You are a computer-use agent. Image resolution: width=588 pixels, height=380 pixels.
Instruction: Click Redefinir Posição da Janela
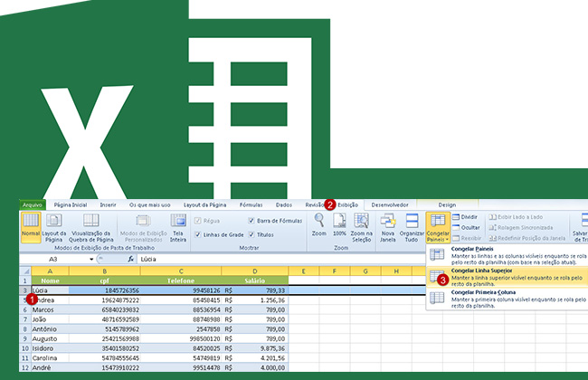(x=526, y=238)
